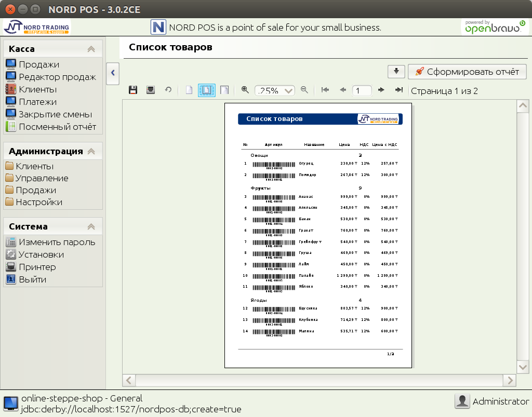
Task: Click the Administrator user avatar icon
Action: pyautogui.click(x=462, y=401)
